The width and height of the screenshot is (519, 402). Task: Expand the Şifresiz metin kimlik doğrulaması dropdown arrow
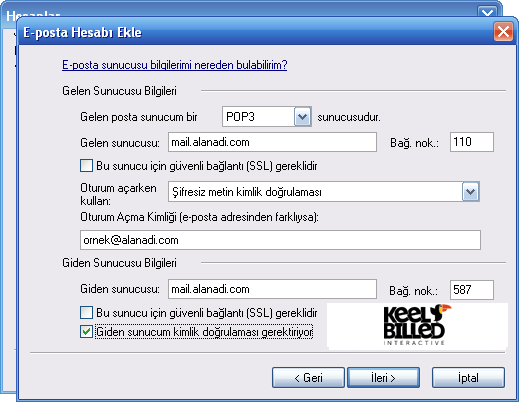pyautogui.click(x=470, y=192)
